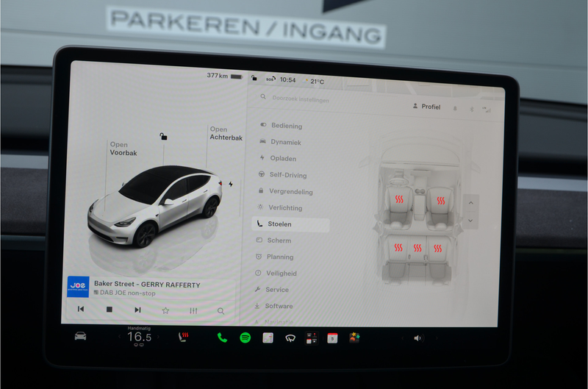Open the audio equalizer settings
The image size is (588, 389).
point(193,310)
